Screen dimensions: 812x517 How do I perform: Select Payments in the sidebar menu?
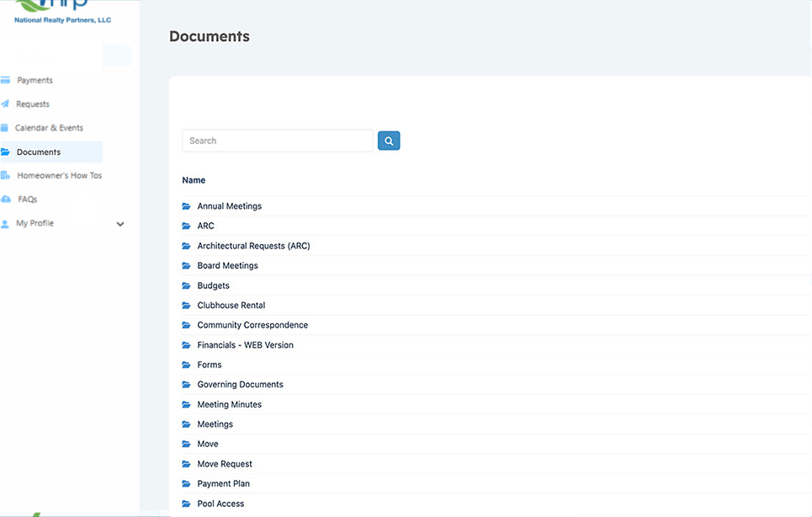(x=34, y=80)
